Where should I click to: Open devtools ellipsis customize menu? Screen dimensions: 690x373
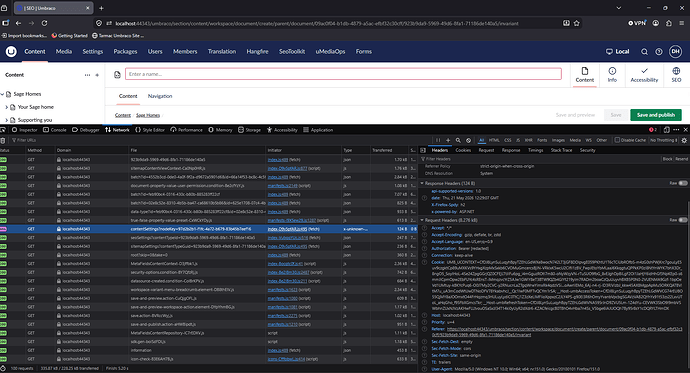[x=676, y=130]
